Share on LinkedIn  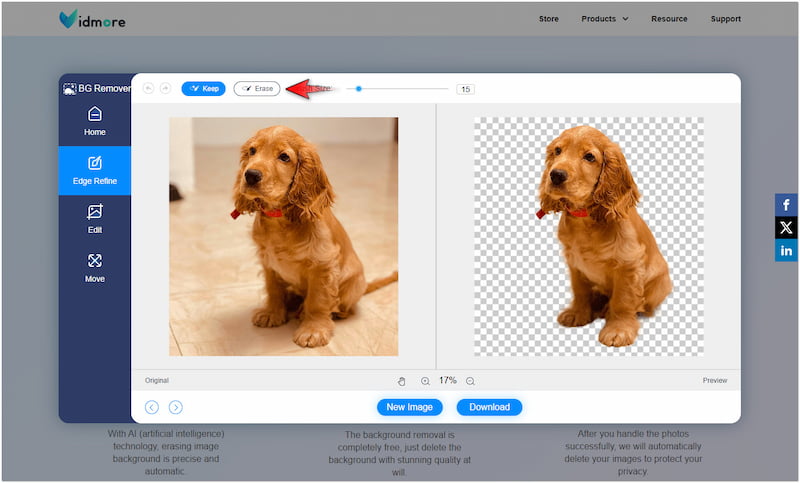point(786,251)
